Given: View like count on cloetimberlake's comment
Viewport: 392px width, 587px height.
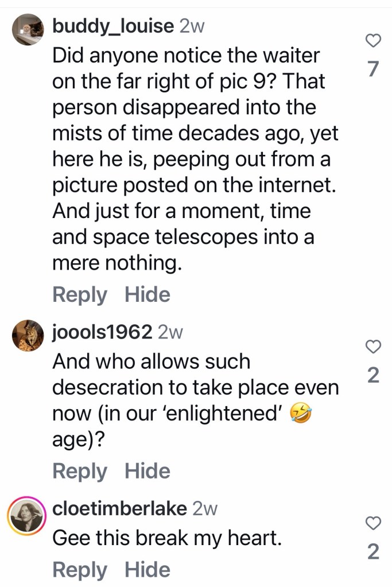Looking at the screenshot, I should tap(373, 551).
